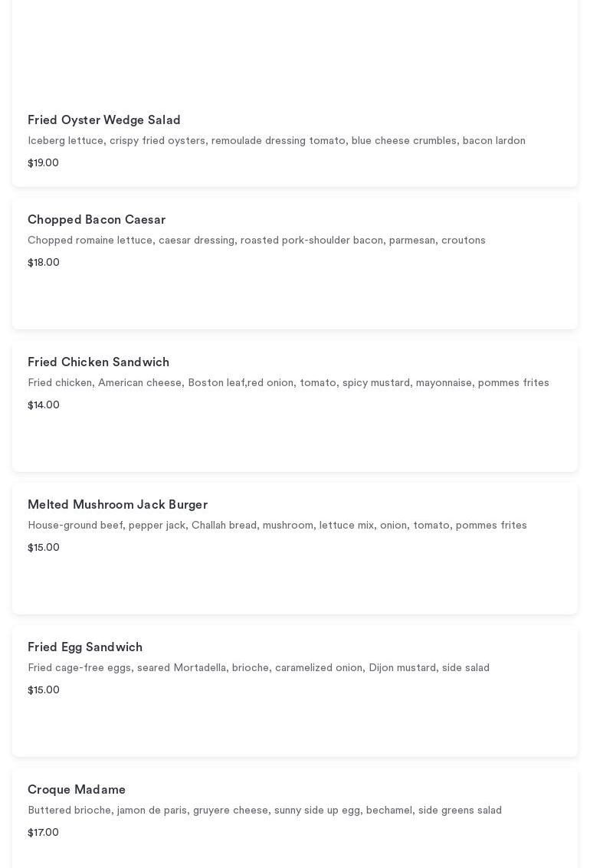Click the $15.00 price under Mushroom Jack Burger
The image size is (590, 868).
click(x=44, y=548)
